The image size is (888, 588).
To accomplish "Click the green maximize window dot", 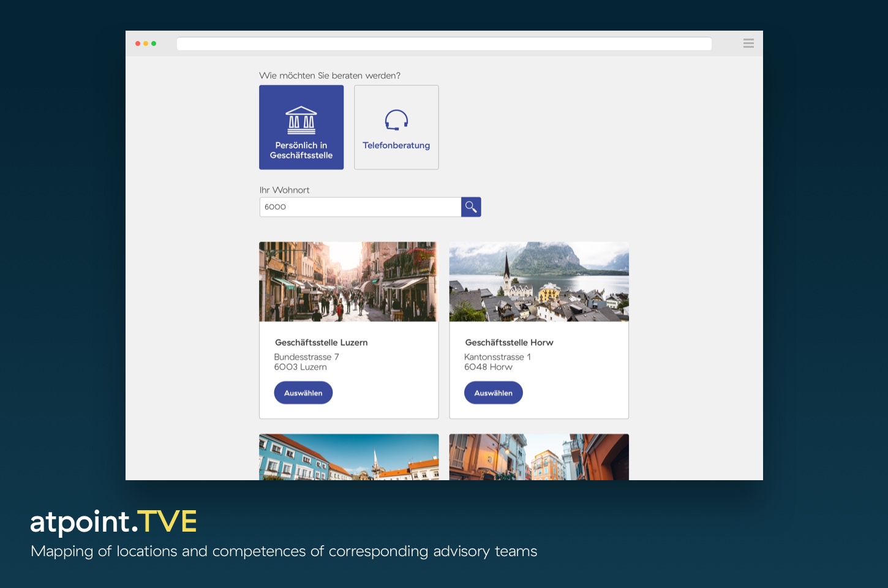I will 154,43.
